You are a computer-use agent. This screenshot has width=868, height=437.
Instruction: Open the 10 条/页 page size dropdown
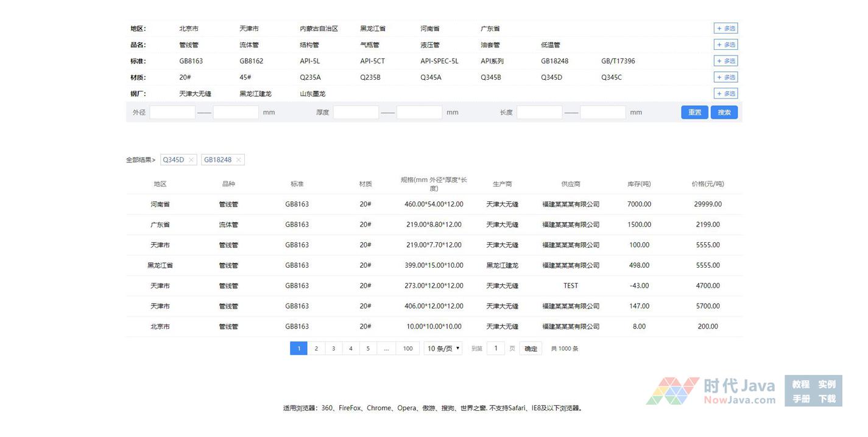[x=443, y=349]
